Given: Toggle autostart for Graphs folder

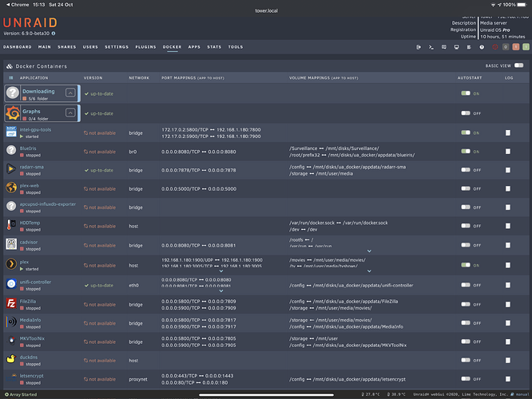Looking at the screenshot, I should (466, 113).
